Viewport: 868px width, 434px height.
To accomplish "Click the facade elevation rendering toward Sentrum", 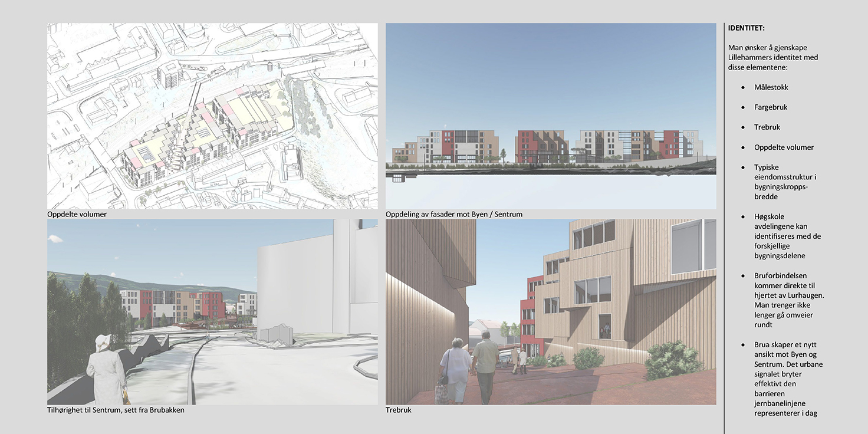I will coord(551,116).
